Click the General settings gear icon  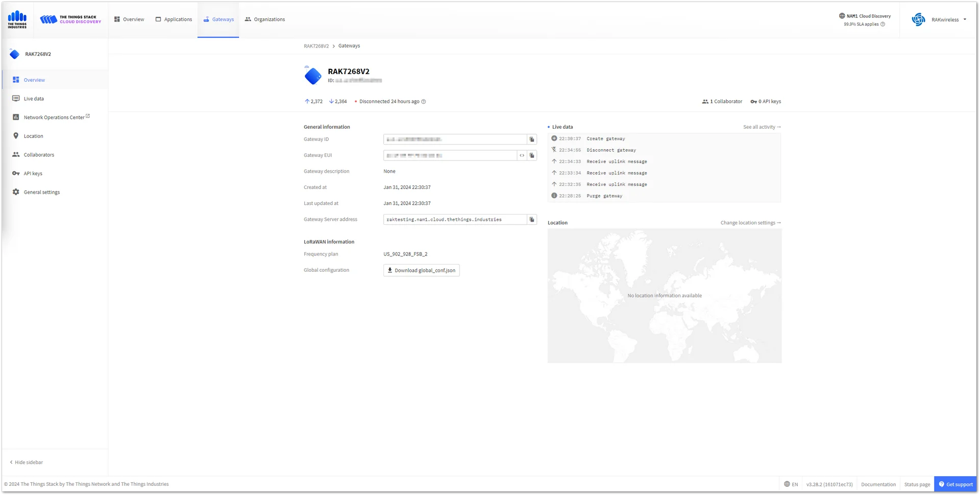tap(16, 192)
